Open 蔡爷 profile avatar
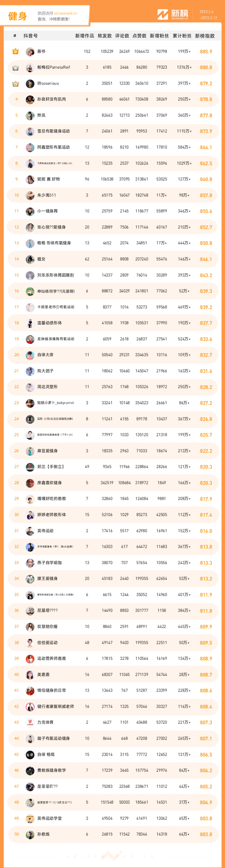The height and width of the screenshot is (868, 225). pyautogui.click(x=30, y=52)
